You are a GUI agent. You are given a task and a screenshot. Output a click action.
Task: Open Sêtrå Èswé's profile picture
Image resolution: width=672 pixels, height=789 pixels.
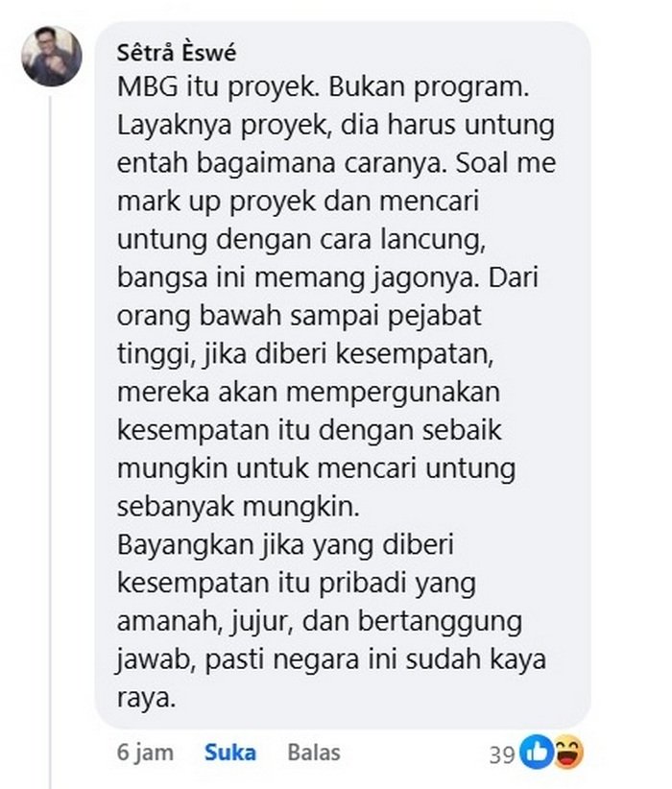pyautogui.click(x=52, y=56)
